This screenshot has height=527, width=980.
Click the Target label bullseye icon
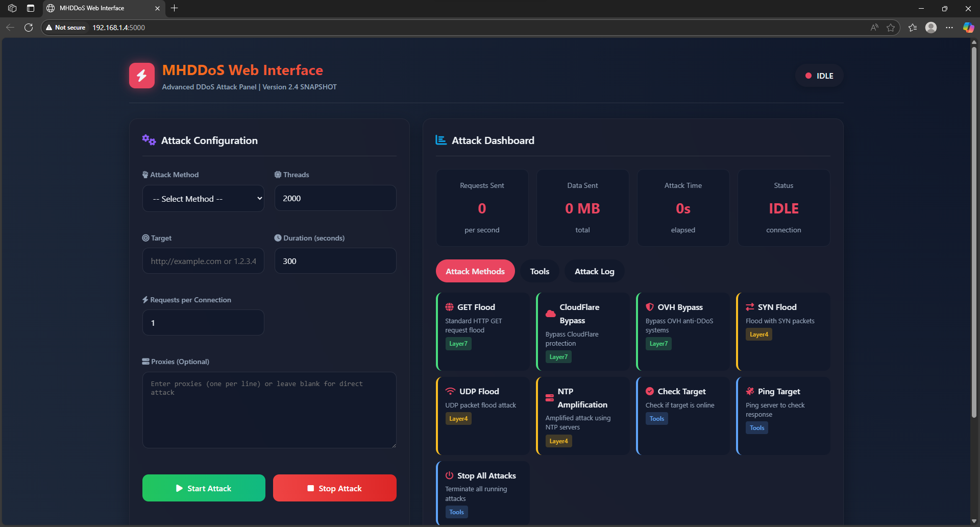click(x=145, y=238)
